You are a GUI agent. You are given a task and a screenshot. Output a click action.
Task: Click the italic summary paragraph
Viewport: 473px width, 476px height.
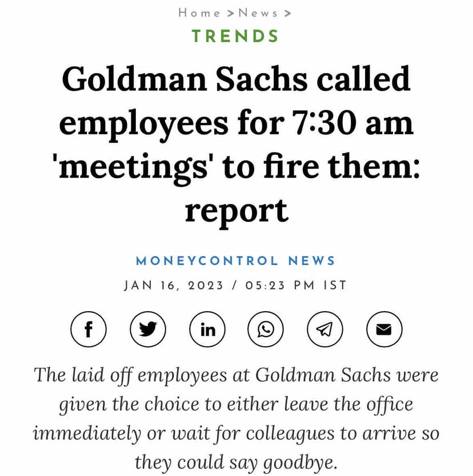coord(235,418)
